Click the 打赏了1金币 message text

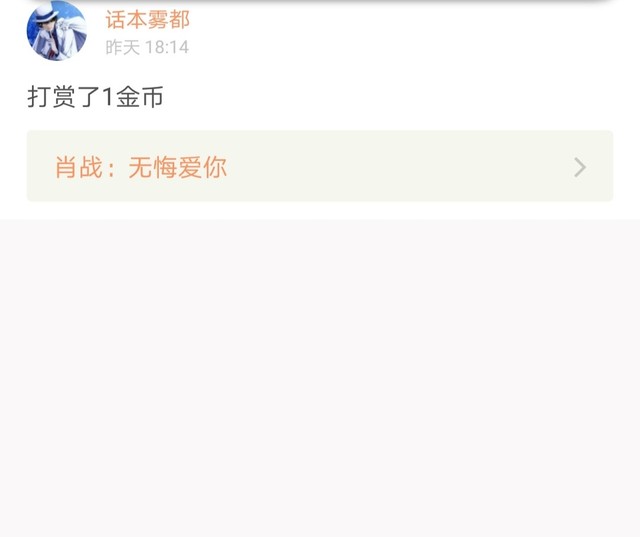[95, 97]
